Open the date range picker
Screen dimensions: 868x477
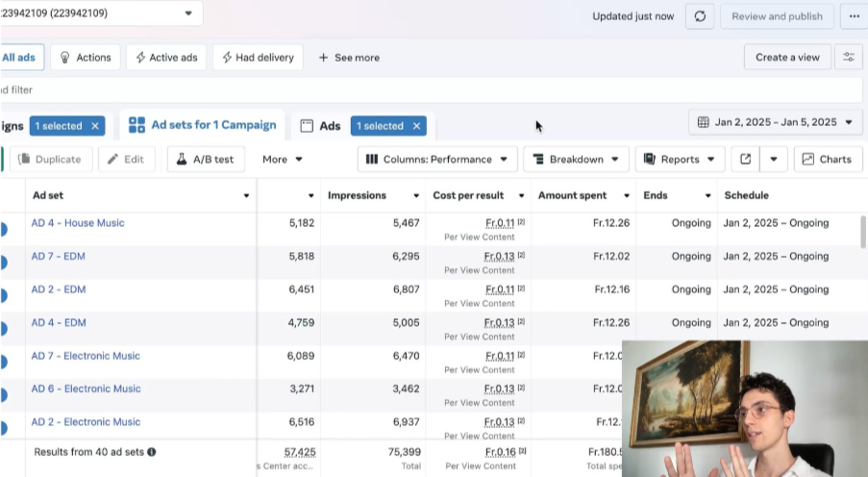click(775, 122)
